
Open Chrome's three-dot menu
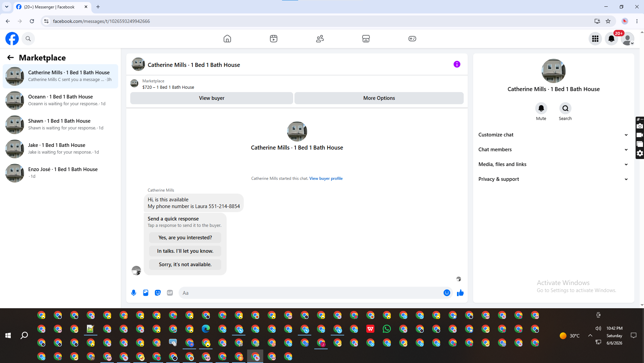(637, 21)
